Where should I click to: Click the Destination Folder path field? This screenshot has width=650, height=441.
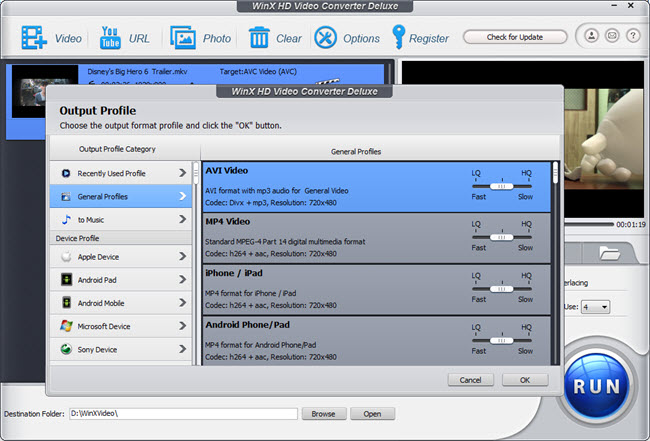point(183,414)
